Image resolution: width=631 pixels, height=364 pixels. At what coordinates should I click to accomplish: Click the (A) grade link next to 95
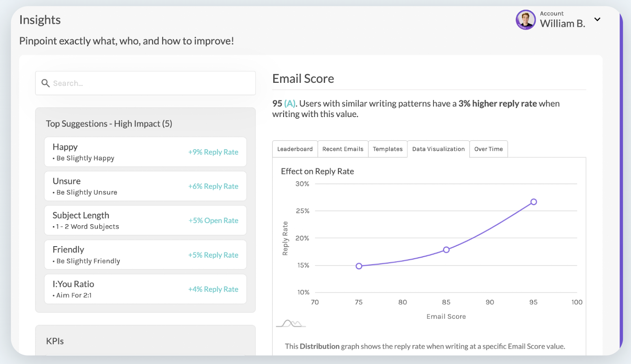289,103
